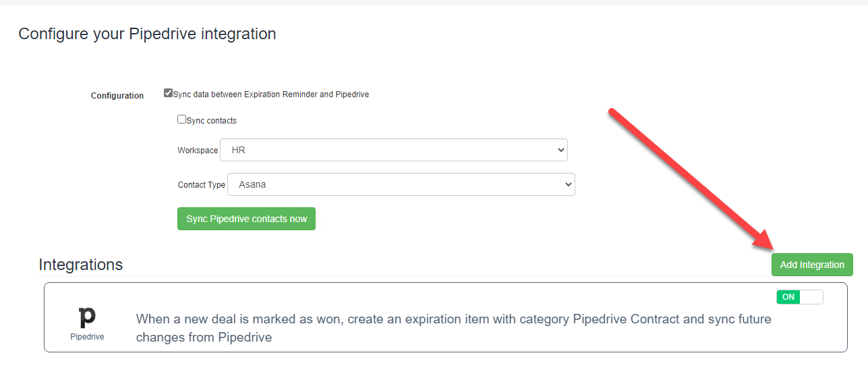Click the Add Integration button
Screen dimensions: 868x374
click(x=812, y=265)
